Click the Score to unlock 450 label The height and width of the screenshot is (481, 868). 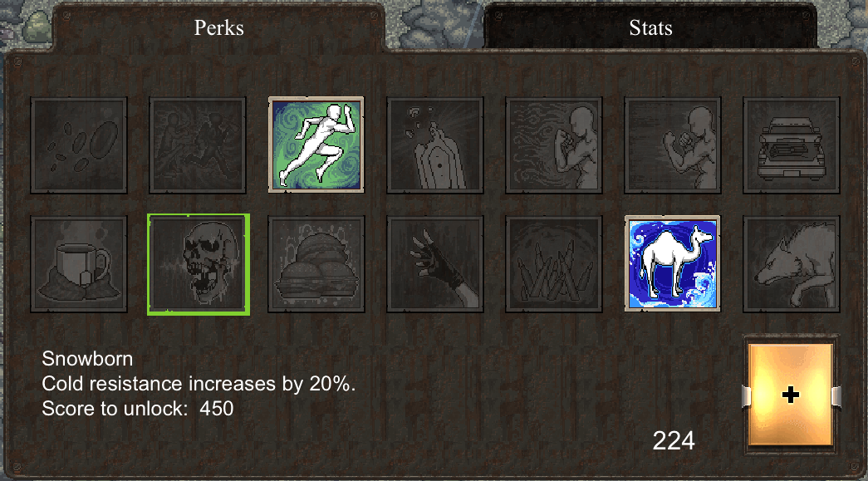tap(137, 409)
